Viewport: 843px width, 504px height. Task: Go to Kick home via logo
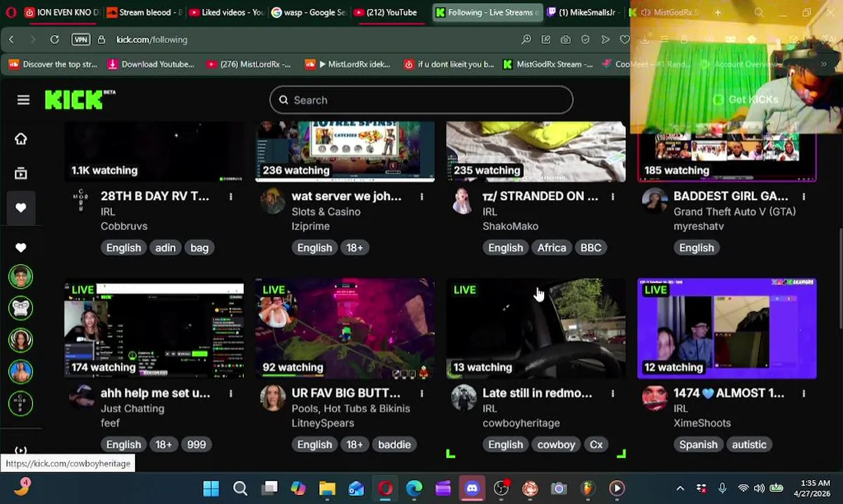pos(80,100)
